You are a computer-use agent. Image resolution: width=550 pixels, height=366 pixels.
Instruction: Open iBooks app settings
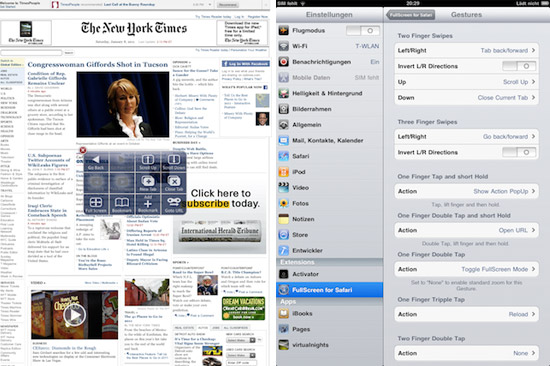pyautogui.click(x=329, y=313)
